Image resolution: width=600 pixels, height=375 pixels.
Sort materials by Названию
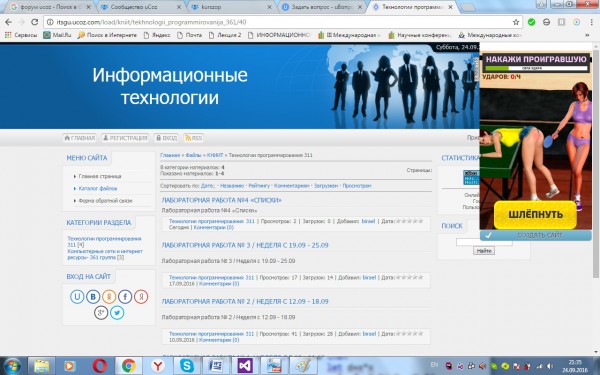pyautogui.click(x=232, y=186)
